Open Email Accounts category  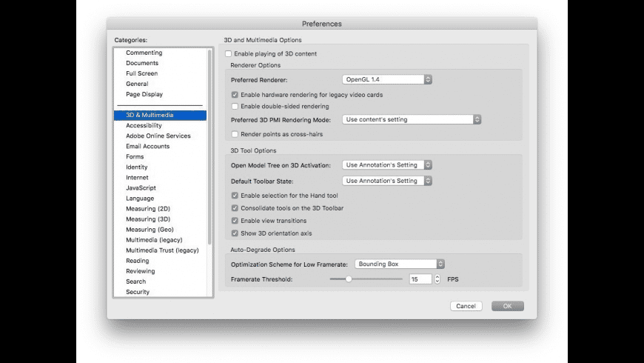point(148,147)
